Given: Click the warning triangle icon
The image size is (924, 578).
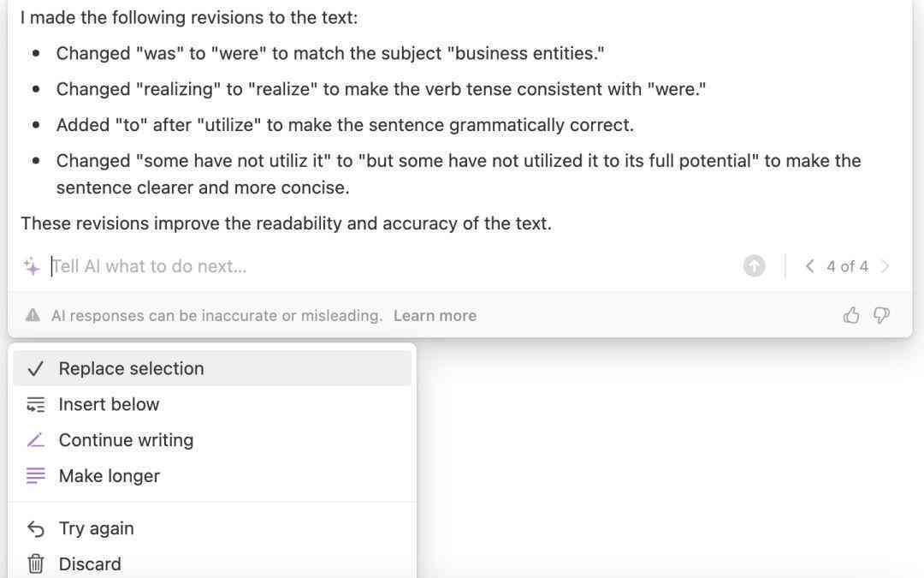Looking at the screenshot, I should coord(33,315).
